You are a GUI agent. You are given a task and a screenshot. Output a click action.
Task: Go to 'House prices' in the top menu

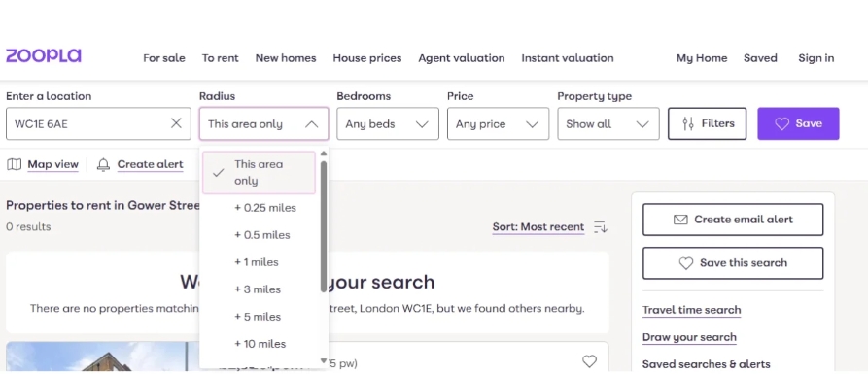(367, 58)
